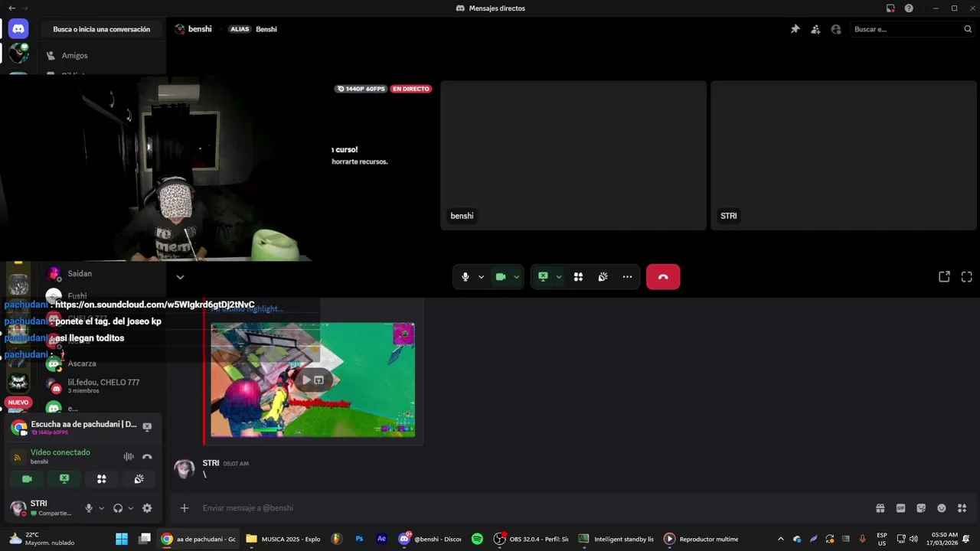Open pinned messages icon

[x=795, y=29]
